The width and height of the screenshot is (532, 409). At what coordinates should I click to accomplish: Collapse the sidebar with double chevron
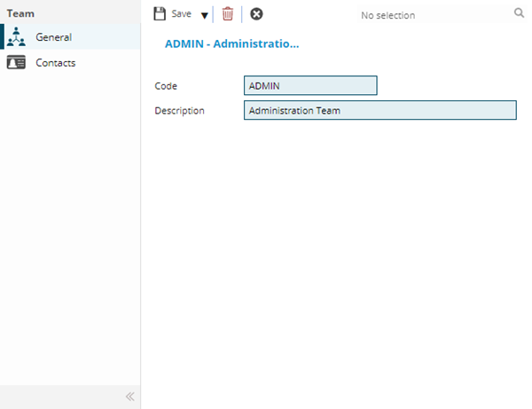(x=129, y=397)
